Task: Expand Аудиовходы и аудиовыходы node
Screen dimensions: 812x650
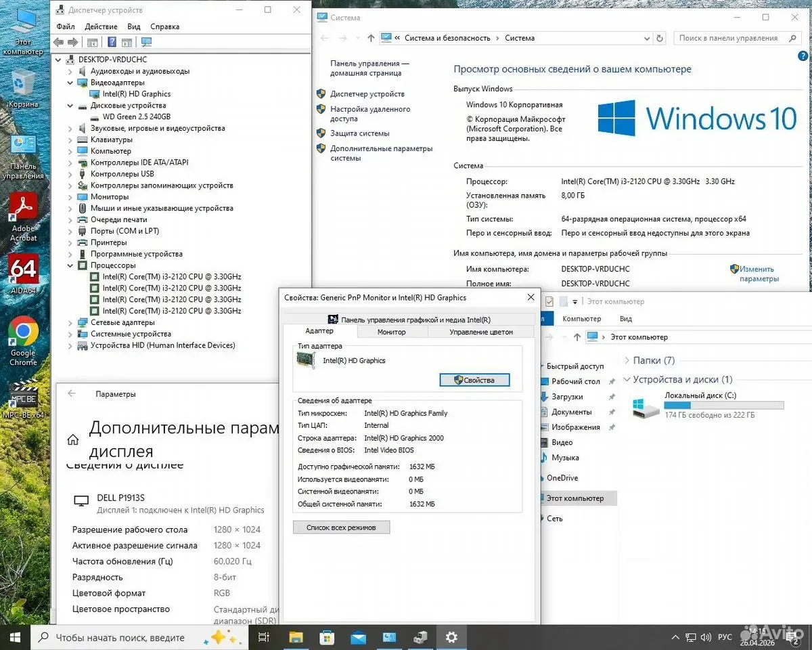Action: click(70, 71)
